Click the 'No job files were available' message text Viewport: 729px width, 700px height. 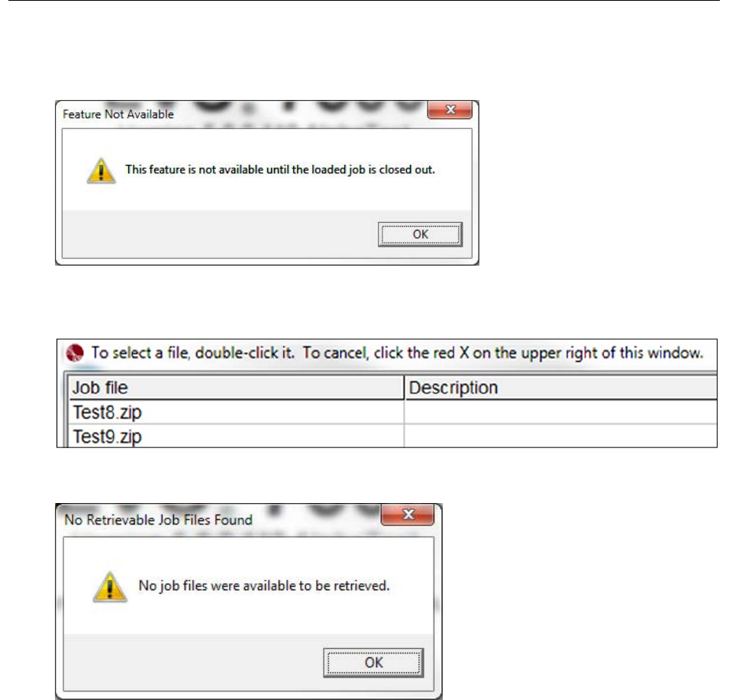pos(263,585)
